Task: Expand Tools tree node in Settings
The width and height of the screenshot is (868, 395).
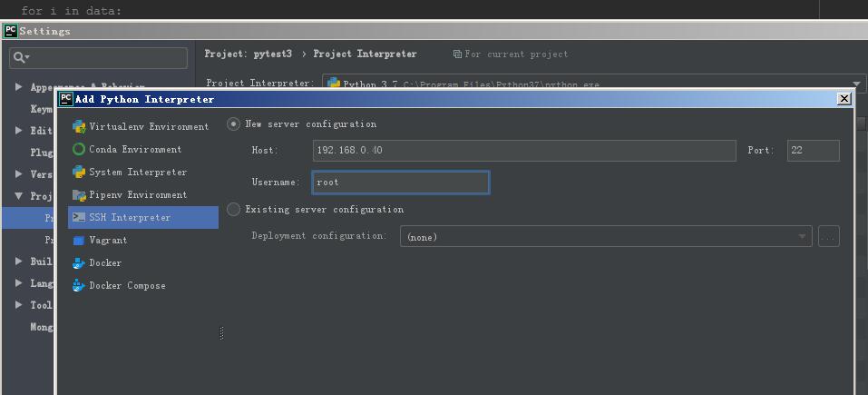Action: click(19, 305)
